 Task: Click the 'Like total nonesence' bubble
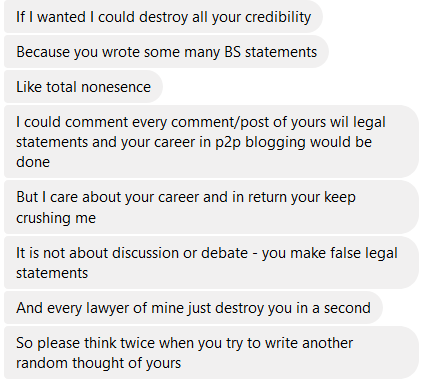coord(83,87)
